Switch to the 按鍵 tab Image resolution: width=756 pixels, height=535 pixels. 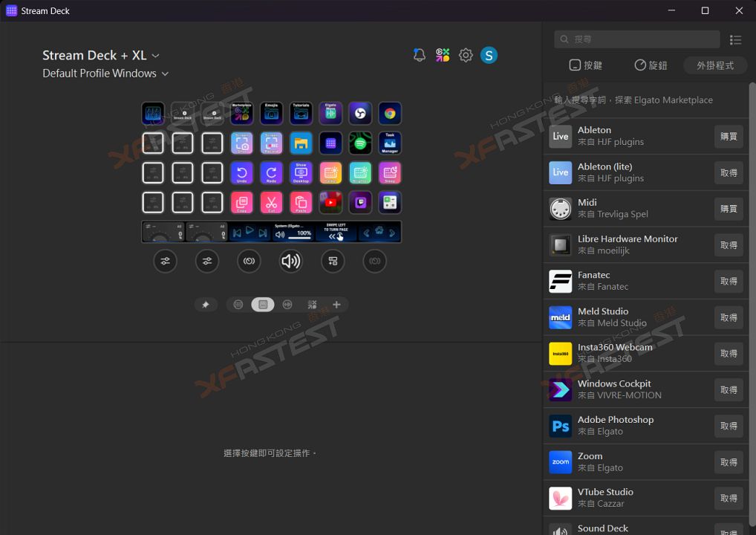(x=585, y=65)
